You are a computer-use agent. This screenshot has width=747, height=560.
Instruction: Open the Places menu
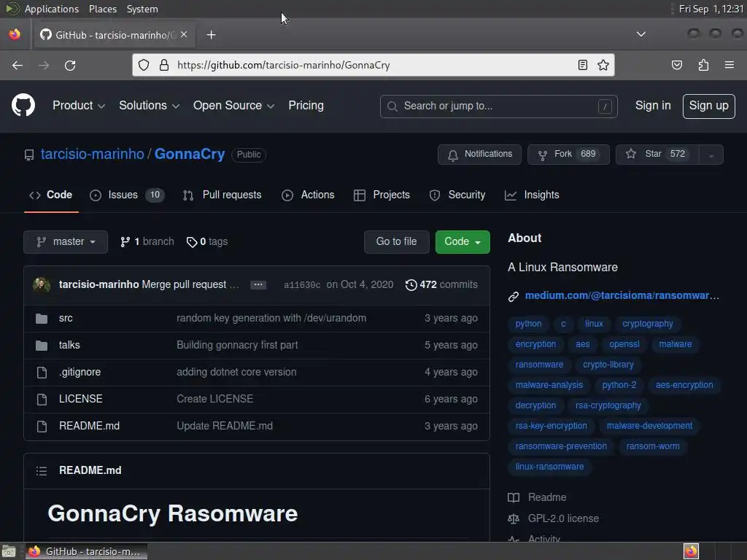(103, 9)
